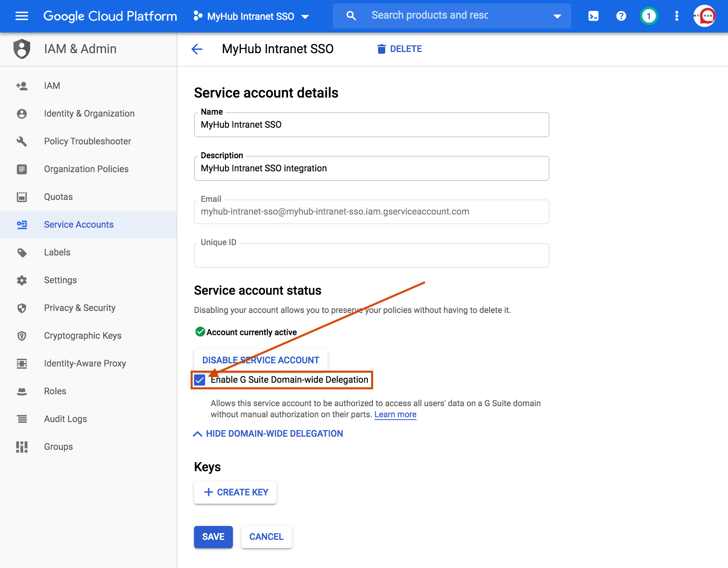The image size is (728, 568).
Task: Open Identity-Aware Proxy settings
Action: 85,363
